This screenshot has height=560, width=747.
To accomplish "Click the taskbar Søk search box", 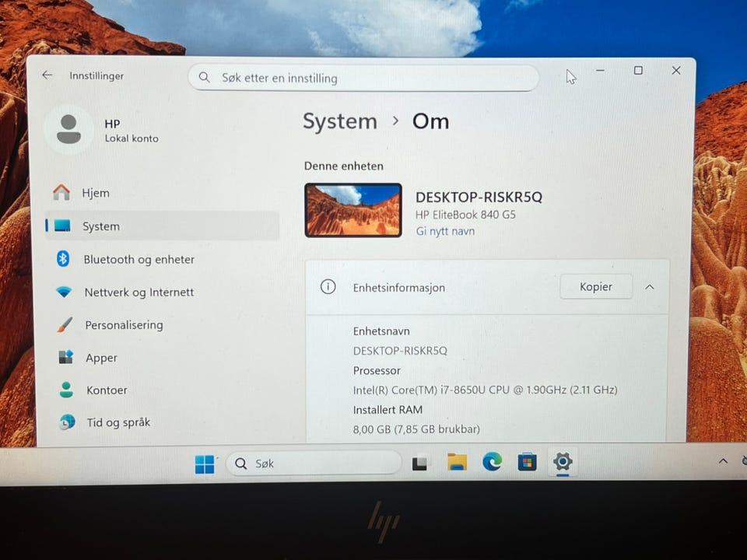I will [314, 464].
